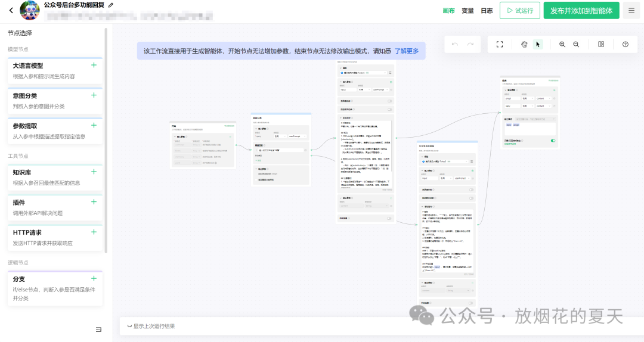Add a 大语言模型 node with plus
This screenshot has height=342, width=644.
pos(94,66)
